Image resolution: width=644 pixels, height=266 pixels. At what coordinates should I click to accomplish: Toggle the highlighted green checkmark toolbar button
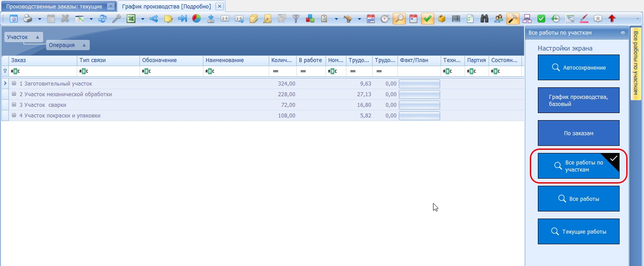tap(428, 19)
